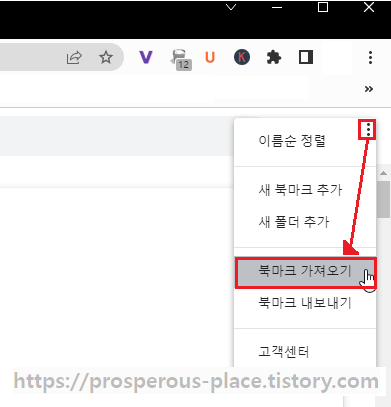The width and height of the screenshot is (391, 407).
Task: Open the orange U extension
Action: [210, 58]
